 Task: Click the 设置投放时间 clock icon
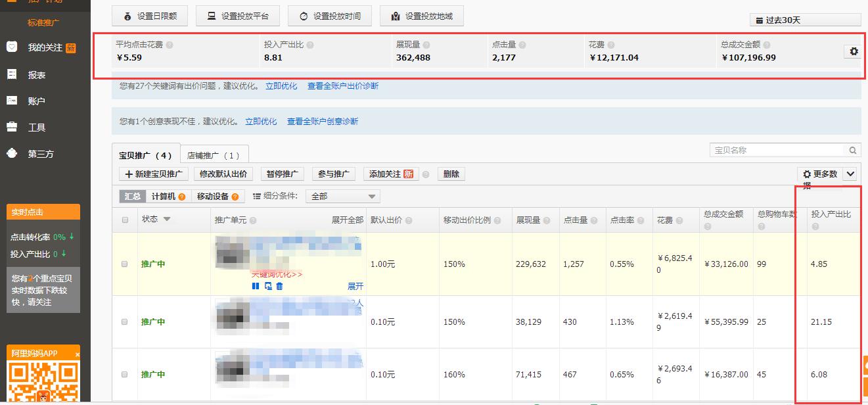pyautogui.click(x=304, y=15)
